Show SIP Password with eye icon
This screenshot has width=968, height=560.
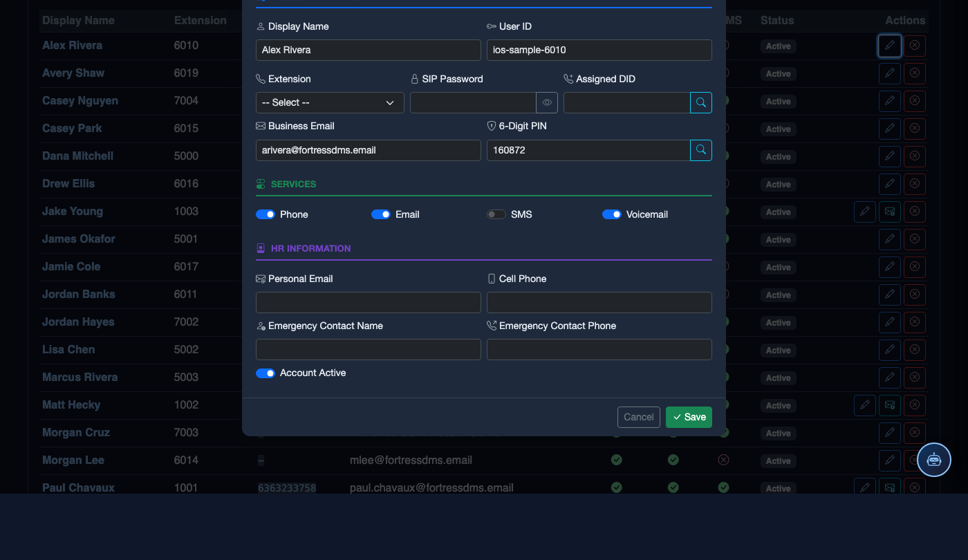pyautogui.click(x=547, y=102)
